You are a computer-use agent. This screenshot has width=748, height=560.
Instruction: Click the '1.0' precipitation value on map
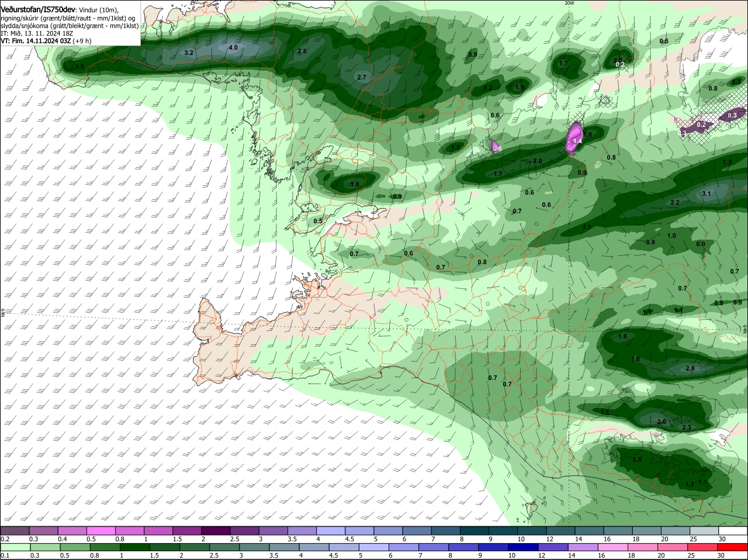click(x=671, y=236)
